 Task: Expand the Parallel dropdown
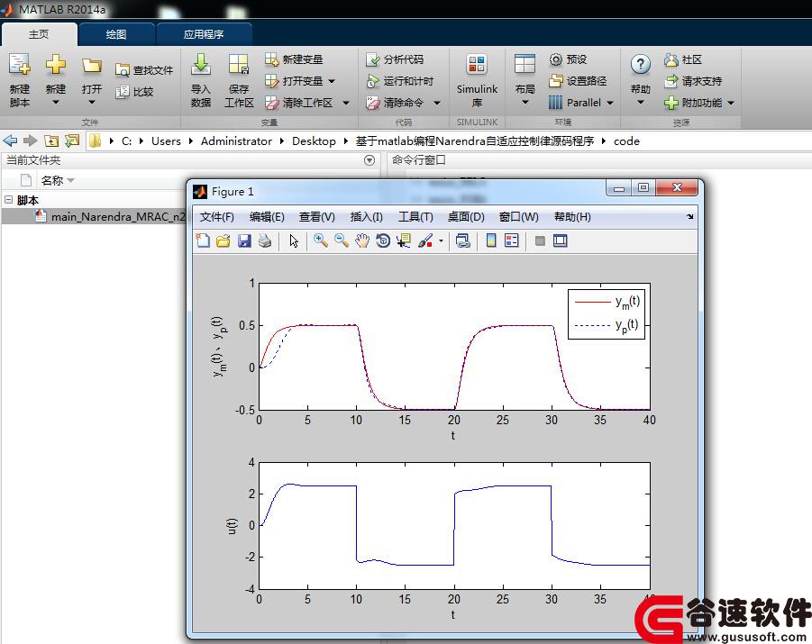click(610, 103)
